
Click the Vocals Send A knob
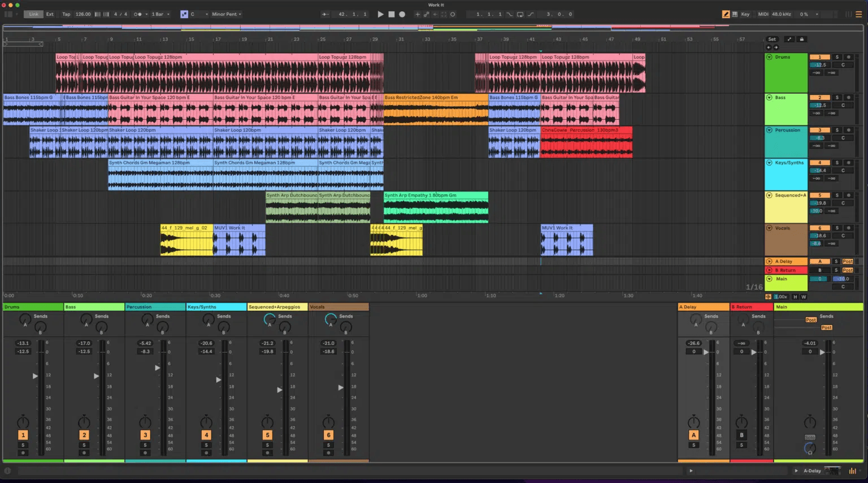pos(331,320)
